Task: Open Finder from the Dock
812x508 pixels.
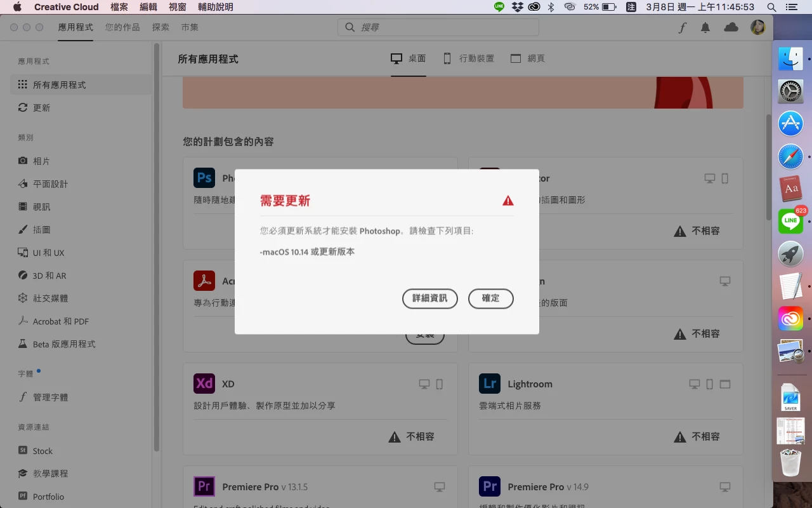Action: coord(790,59)
